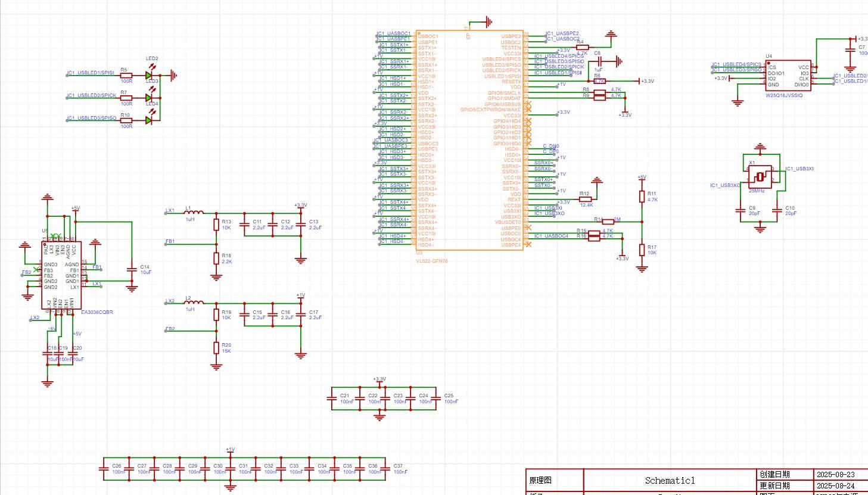Click the EP ground symbol above U3
This screenshot has height=495, width=868.
(488, 23)
